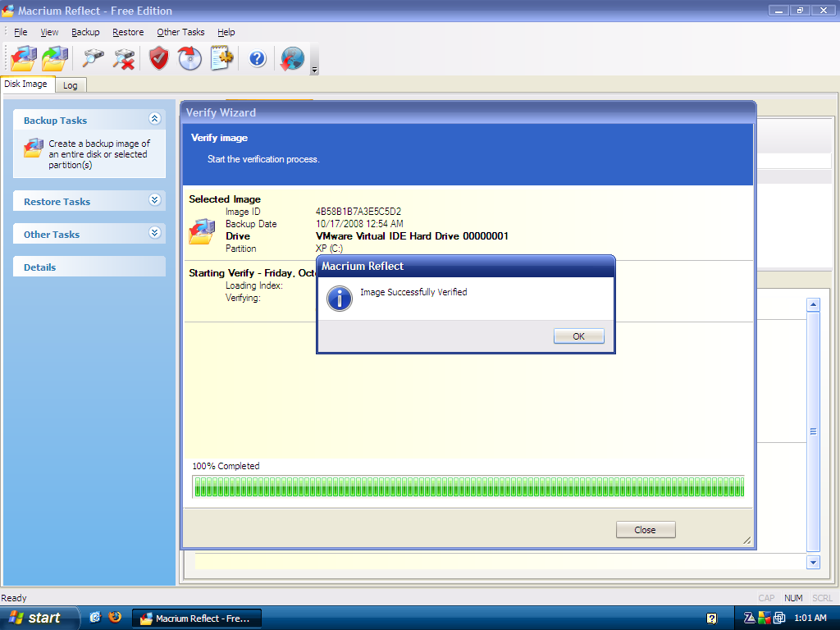Open the Backup menu
The image size is (840, 630).
[x=85, y=32]
